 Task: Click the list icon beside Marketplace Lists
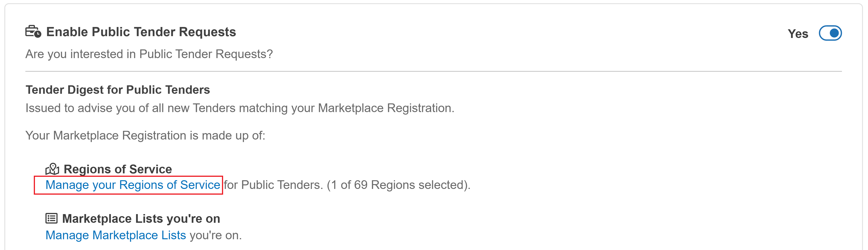click(52, 218)
